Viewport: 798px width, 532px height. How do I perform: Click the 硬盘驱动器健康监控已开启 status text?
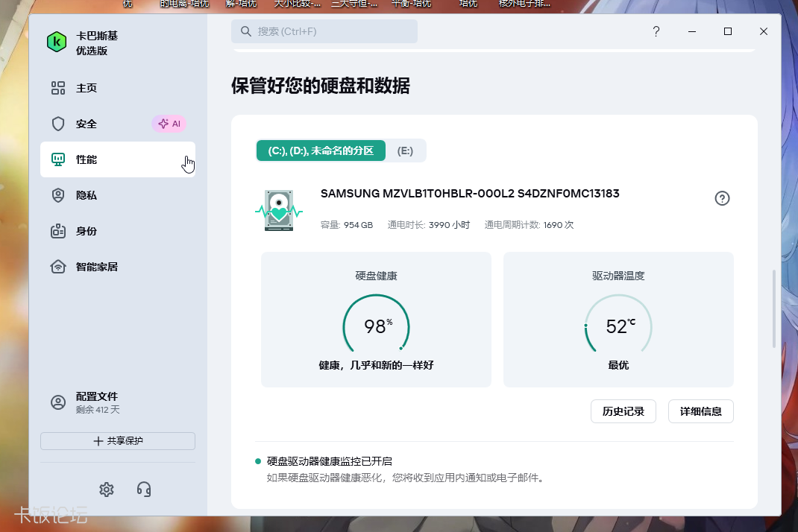pos(330,461)
